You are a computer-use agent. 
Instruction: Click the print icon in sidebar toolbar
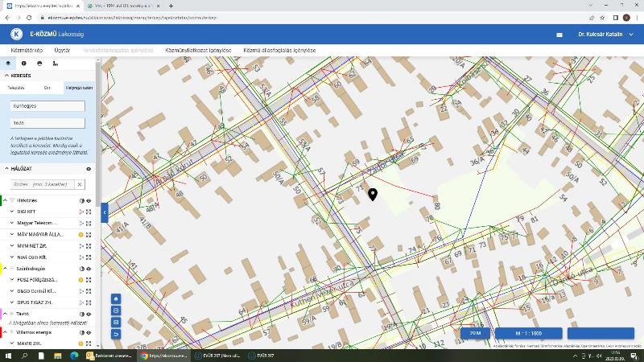39,64
